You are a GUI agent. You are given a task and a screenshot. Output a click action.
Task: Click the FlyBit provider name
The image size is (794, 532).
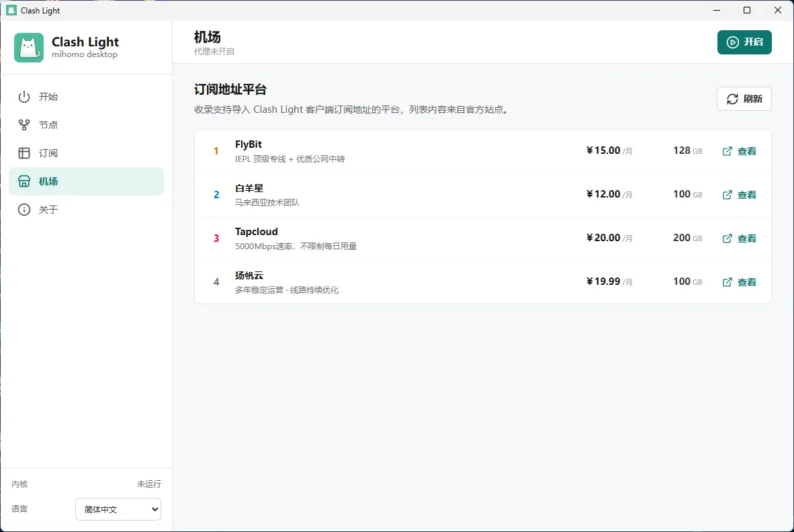[248, 144]
